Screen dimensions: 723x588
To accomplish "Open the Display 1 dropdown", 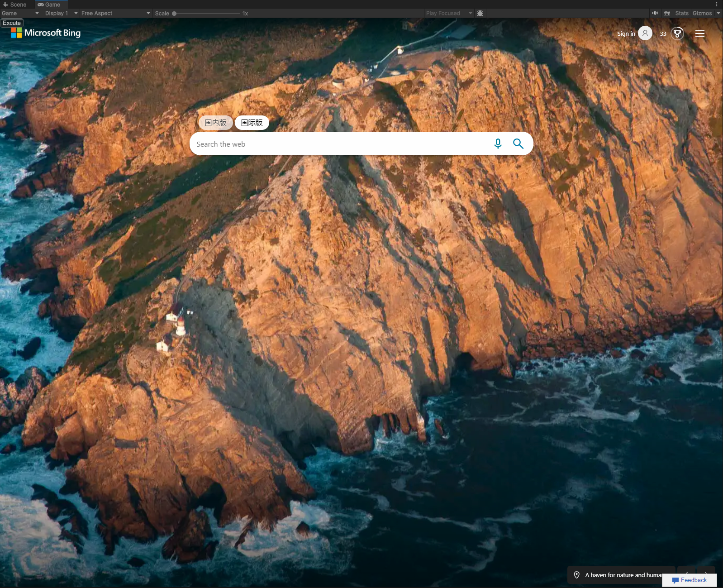I will [61, 13].
